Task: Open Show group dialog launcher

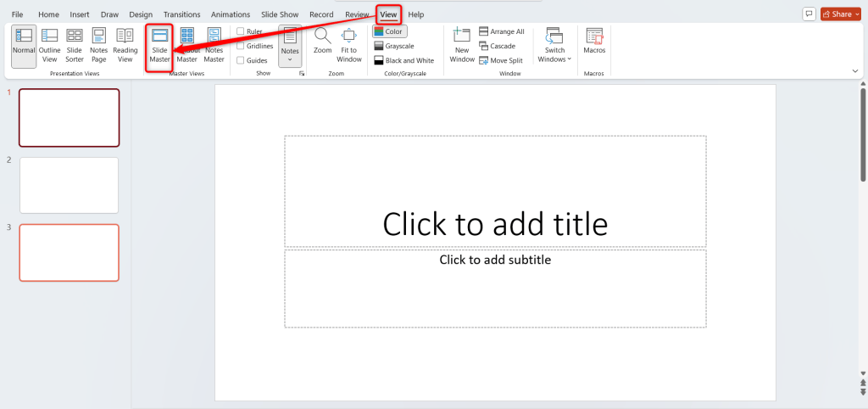Action: tap(302, 73)
